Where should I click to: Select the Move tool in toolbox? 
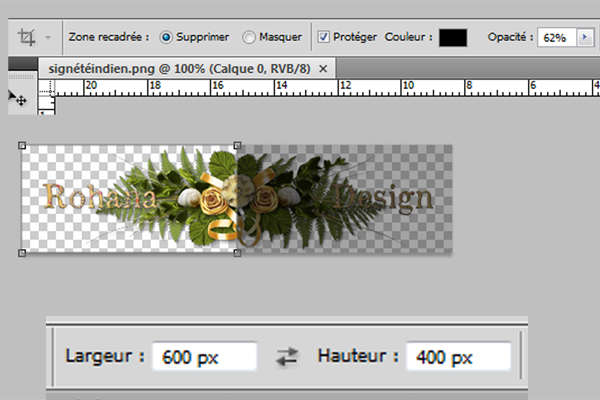point(18,98)
